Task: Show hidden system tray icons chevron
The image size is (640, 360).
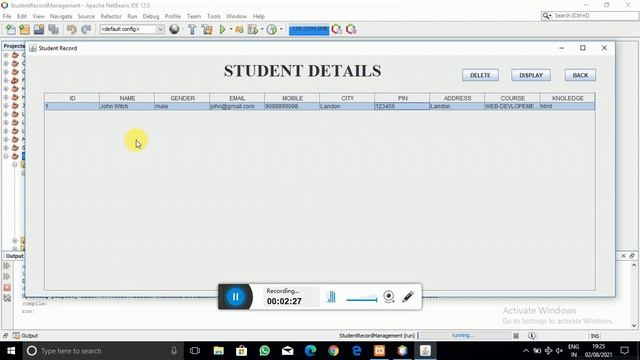Action: click(526, 351)
